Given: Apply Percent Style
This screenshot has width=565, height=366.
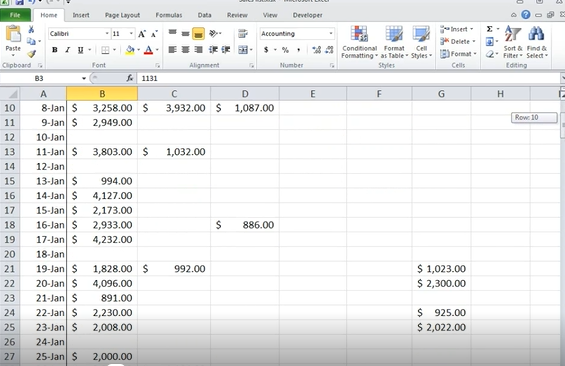Looking at the screenshot, I should (285, 50).
